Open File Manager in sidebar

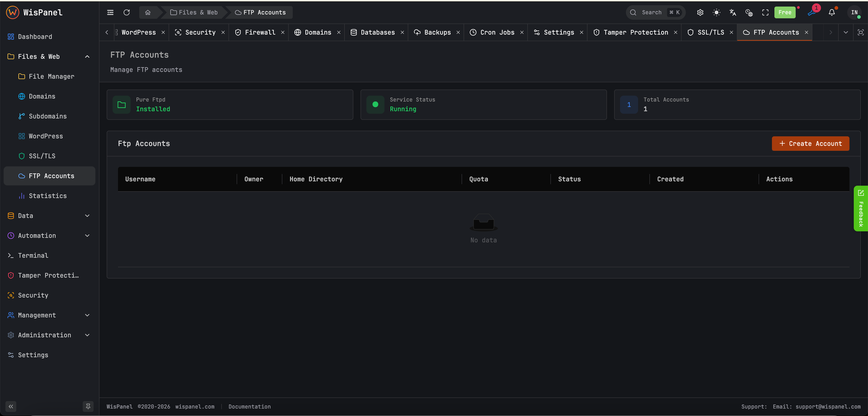(50, 76)
